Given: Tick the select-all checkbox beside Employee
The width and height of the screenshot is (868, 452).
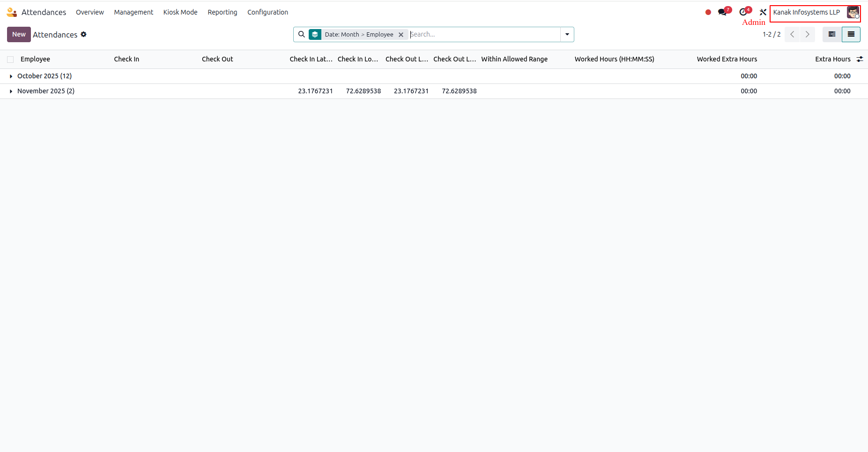Looking at the screenshot, I should 10,59.
